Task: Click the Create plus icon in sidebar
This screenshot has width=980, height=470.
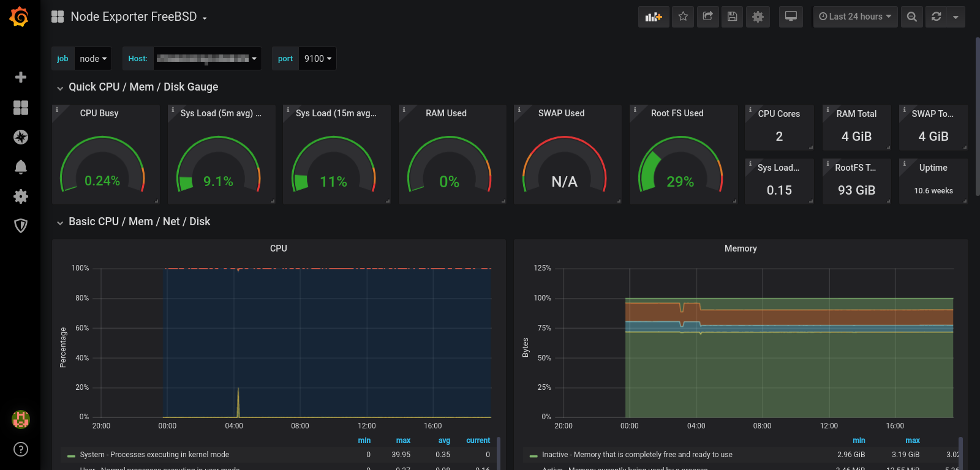Action: pyautogui.click(x=21, y=77)
